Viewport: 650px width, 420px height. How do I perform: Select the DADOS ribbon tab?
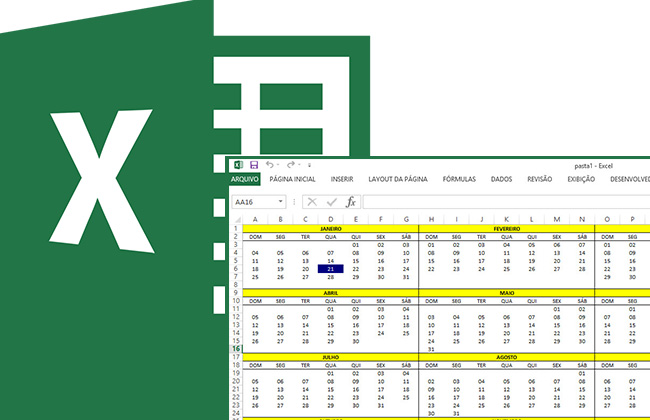point(502,179)
